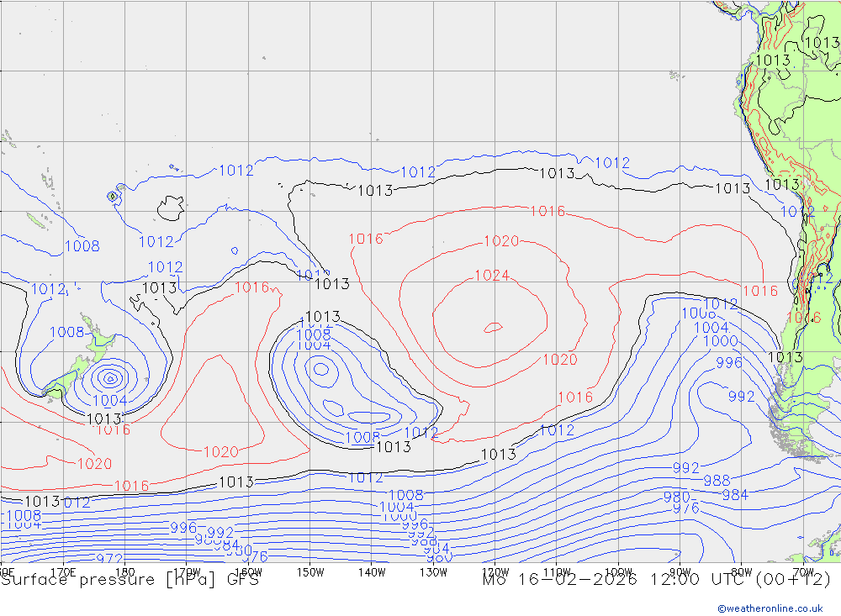
Task: Click the blue 972 pressure label
Action: (110, 559)
